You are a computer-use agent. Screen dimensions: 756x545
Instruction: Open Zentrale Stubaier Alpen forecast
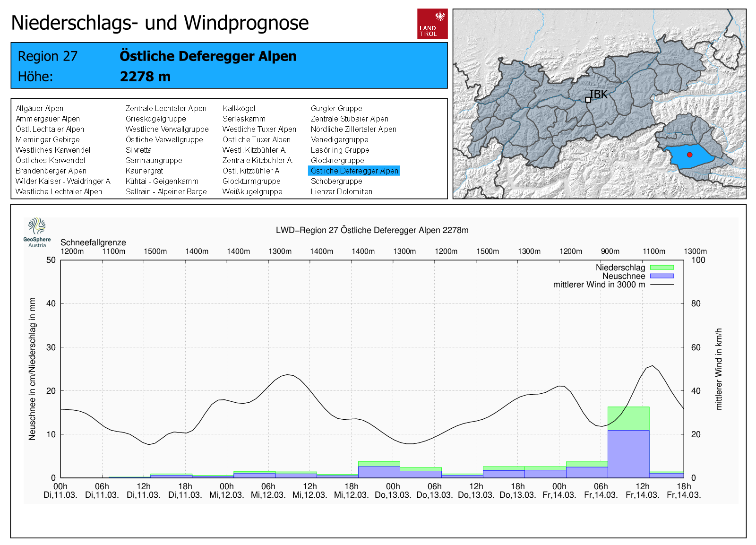349,119
